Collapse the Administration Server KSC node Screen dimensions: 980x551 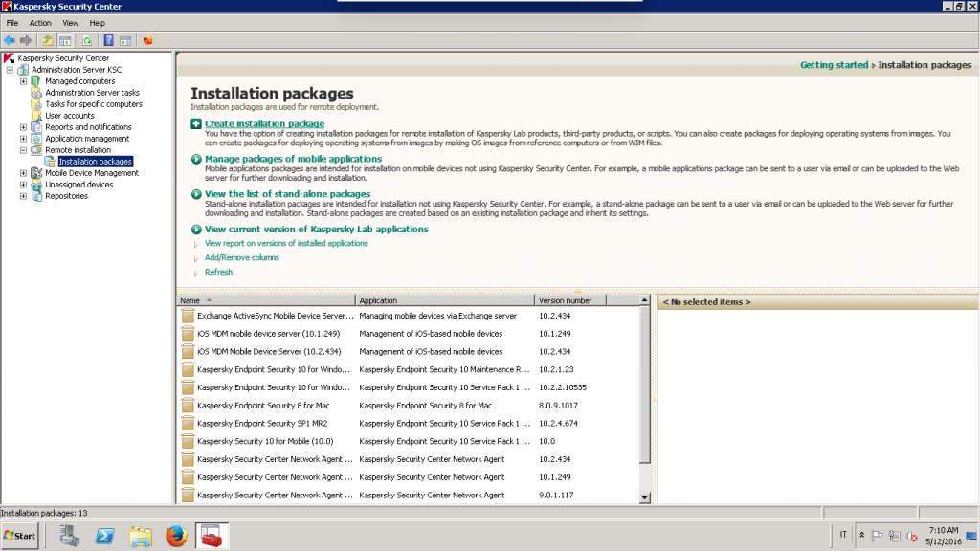[10, 70]
